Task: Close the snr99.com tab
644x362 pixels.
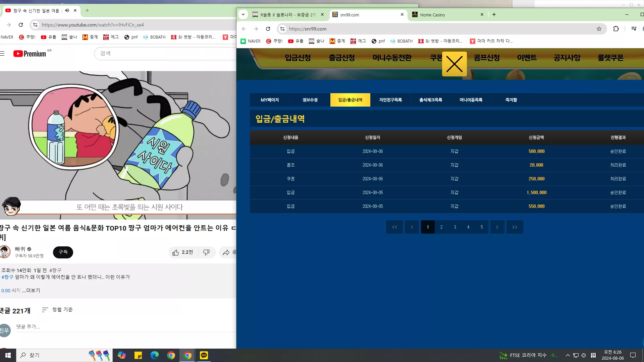Action: click(x=402, y=14)
